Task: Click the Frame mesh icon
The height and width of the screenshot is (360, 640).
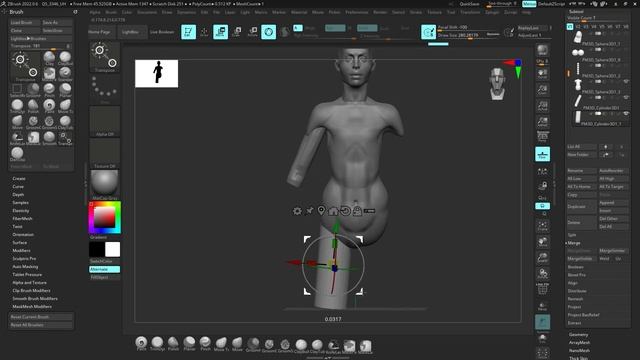Action: 542,226
